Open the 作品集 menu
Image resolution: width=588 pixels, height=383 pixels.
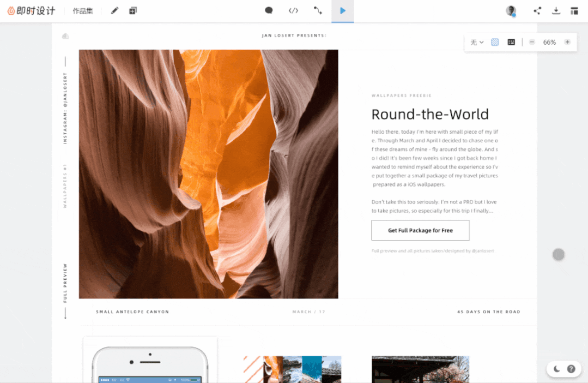pos(83,11)
